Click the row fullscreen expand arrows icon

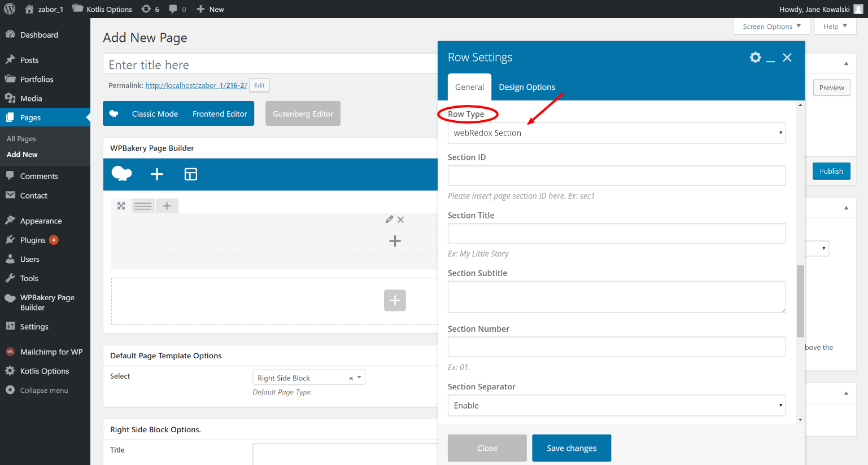[121, 206]
